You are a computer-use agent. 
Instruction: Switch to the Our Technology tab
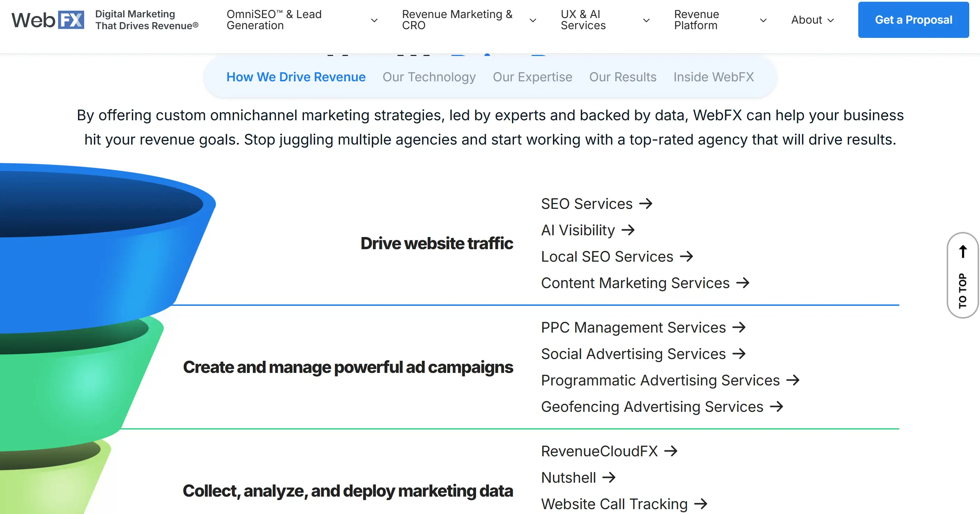point(429,77)
